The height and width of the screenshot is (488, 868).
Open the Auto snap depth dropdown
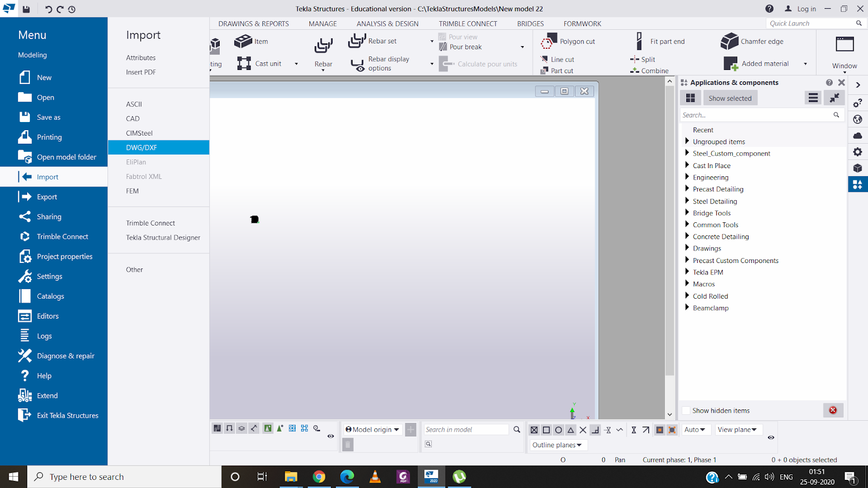[695, 429]
